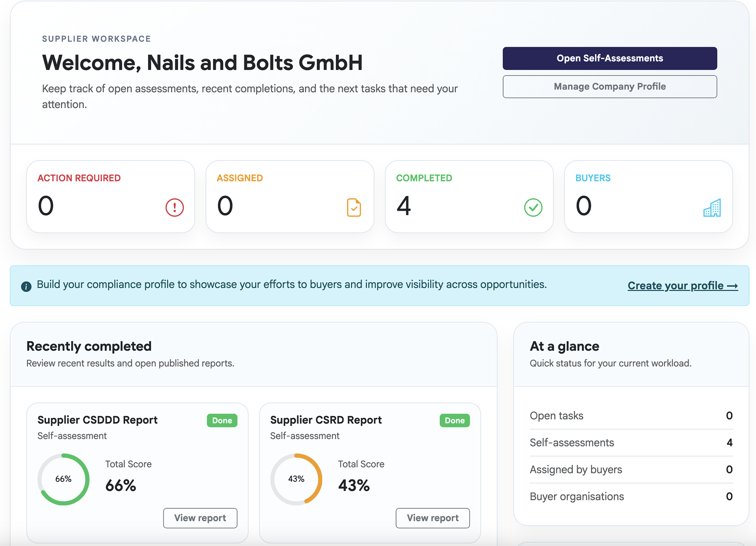Click the compliance profile banner message
This screenshot has height=546, width=756.
pos(292,284)
